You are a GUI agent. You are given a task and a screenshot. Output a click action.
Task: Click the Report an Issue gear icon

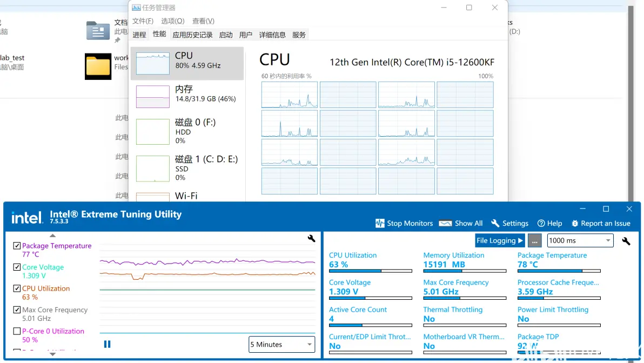575,224
